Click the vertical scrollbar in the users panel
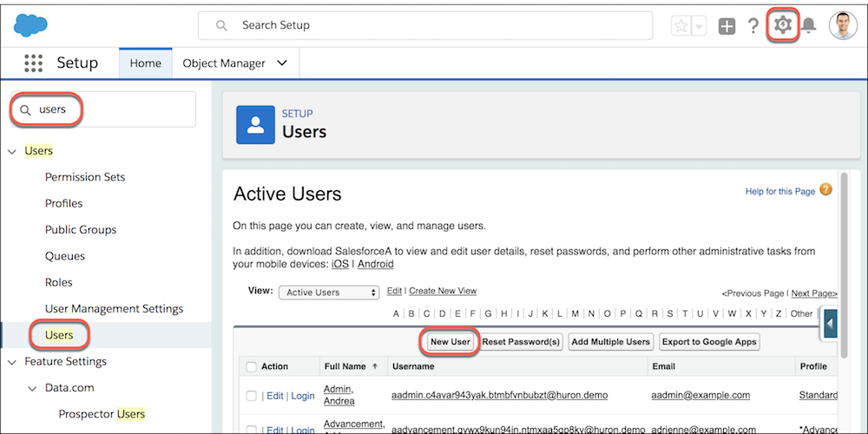The image size is (868, 434). (x=844, y=260)
